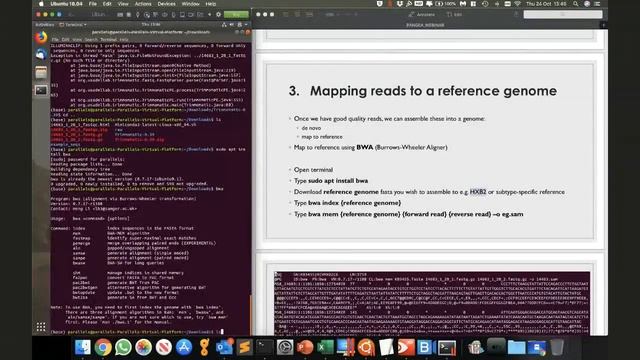This screenshot has width=640, height=360.
Task: Open the Photos app in the dock
Action: pos(143,347)
